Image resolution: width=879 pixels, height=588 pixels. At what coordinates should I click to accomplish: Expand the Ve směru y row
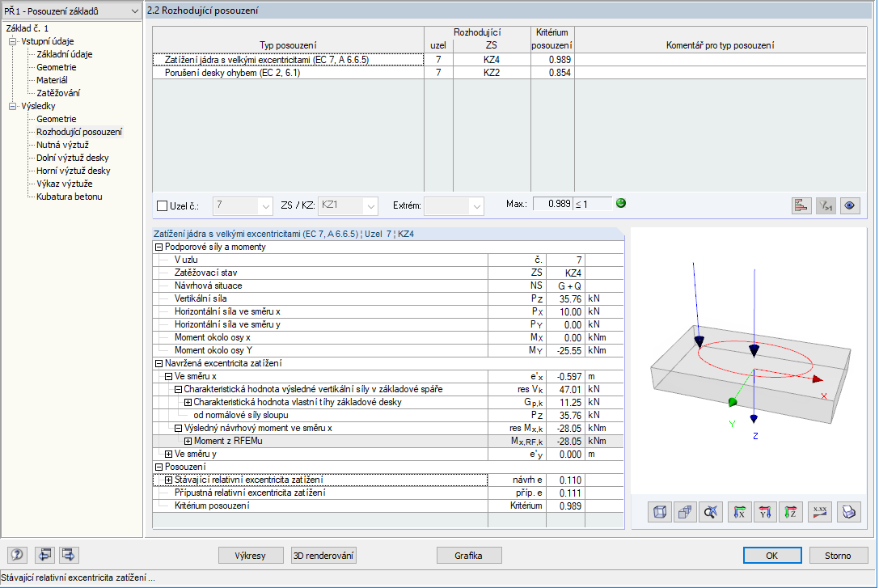[x=168, y=454]
